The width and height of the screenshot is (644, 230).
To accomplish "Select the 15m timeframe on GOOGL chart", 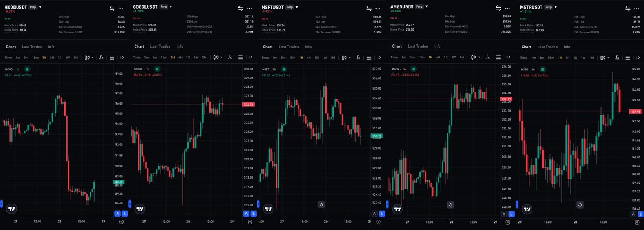I will point(163,58).
